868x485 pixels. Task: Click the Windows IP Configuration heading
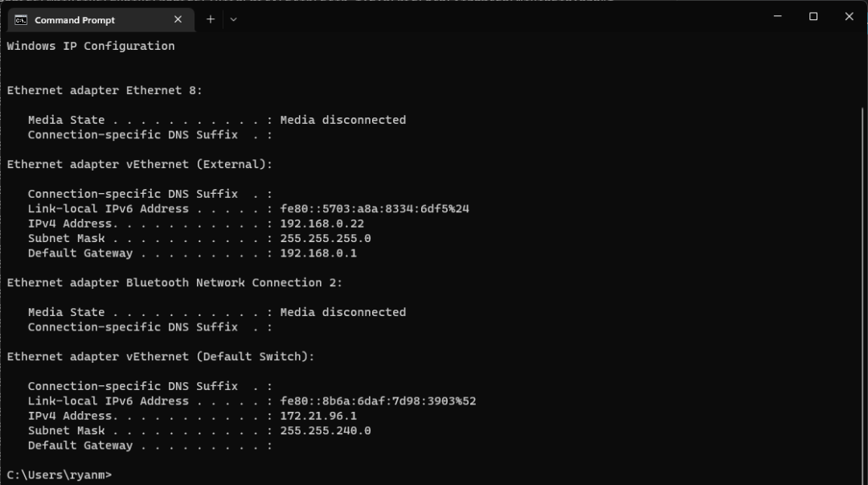pos(91,46)
